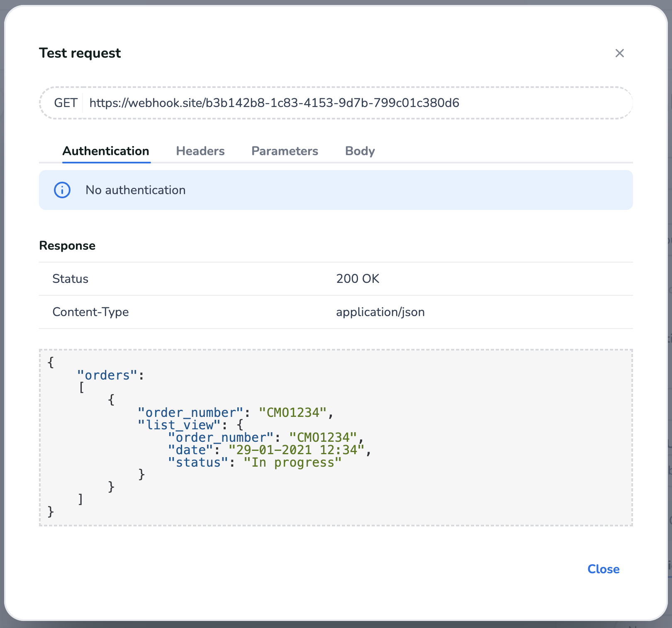Click the webhook.site request URL

point(274,103)
